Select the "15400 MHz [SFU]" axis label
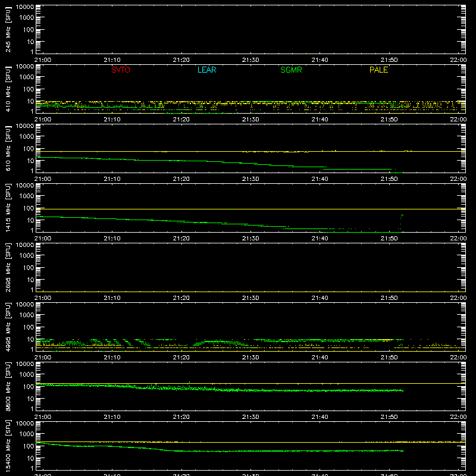The height and width of the screenshot is (476, 476). coord(8,446)
